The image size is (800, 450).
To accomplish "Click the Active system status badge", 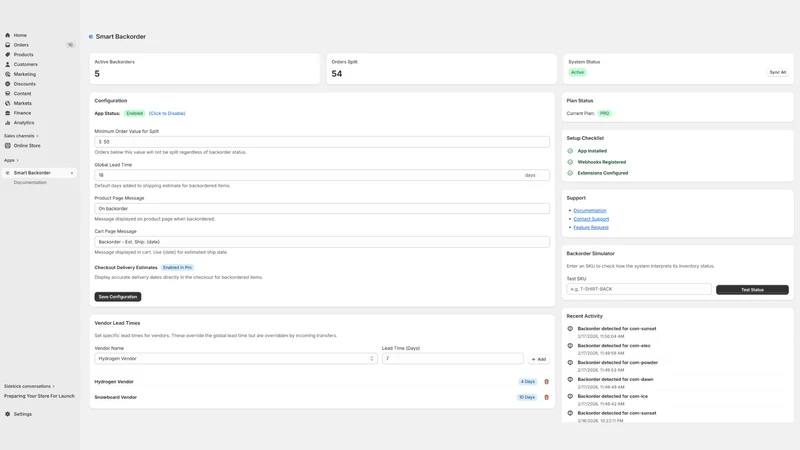I will 578,72.
